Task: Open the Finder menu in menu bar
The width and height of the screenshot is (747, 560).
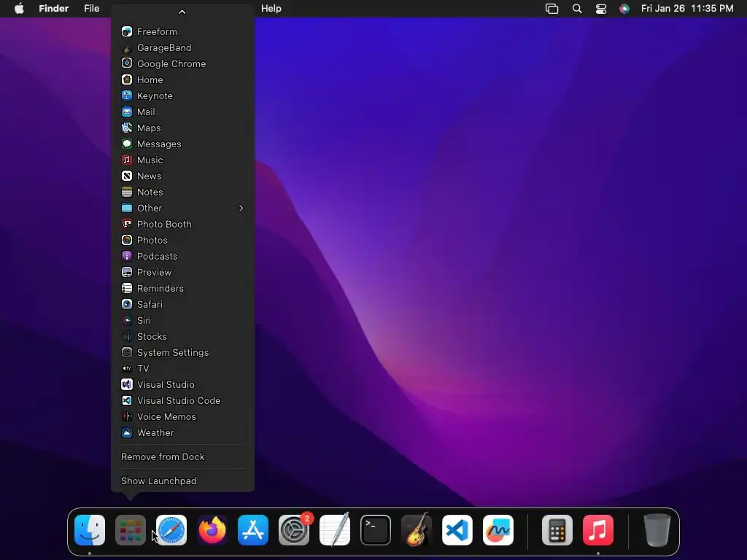Action: [54, 9]
